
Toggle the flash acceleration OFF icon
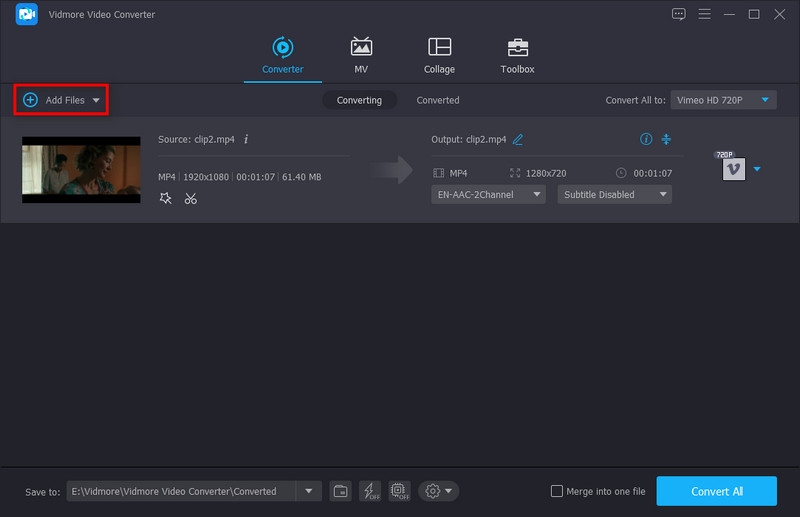[x=370, y=491]
